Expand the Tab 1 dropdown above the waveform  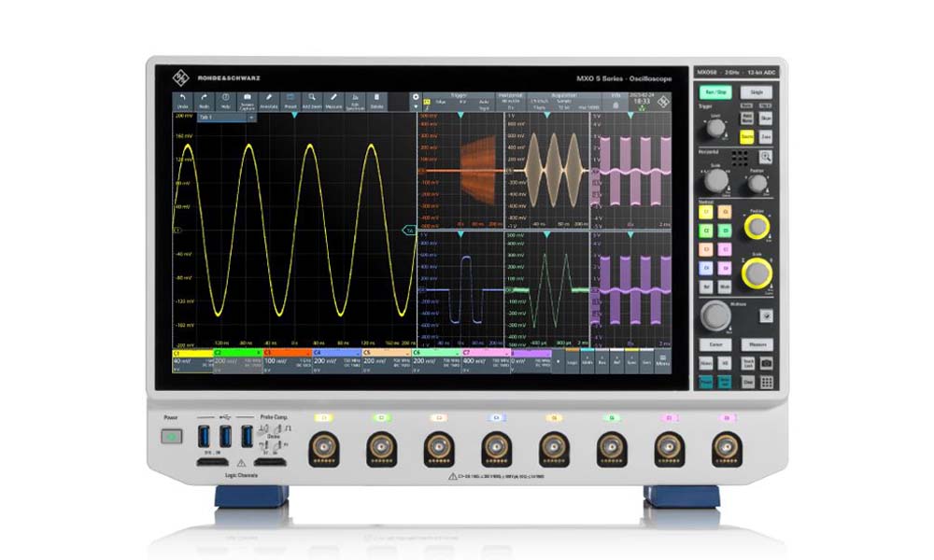pos(250,118)
